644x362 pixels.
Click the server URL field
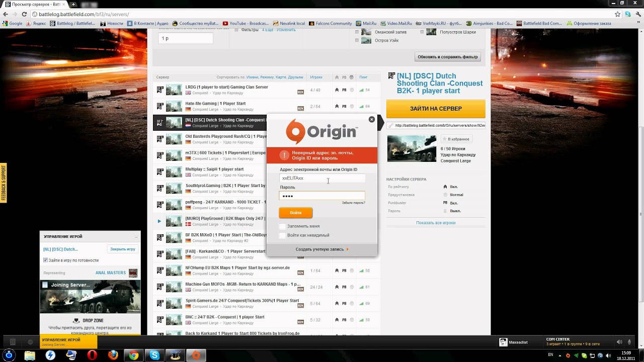[436, 126]
